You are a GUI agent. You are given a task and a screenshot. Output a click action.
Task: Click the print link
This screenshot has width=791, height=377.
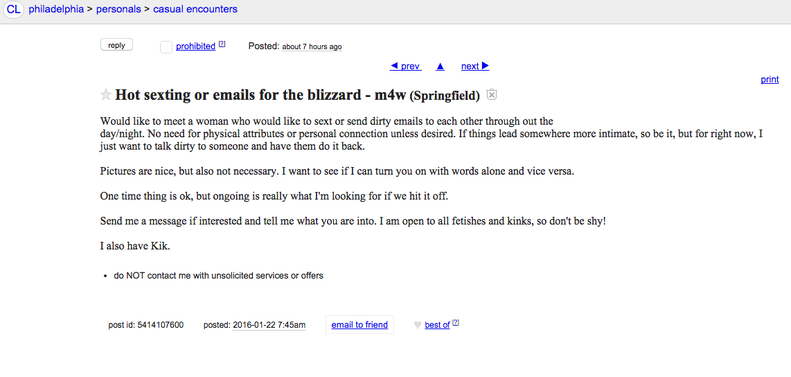pos(769,80)
